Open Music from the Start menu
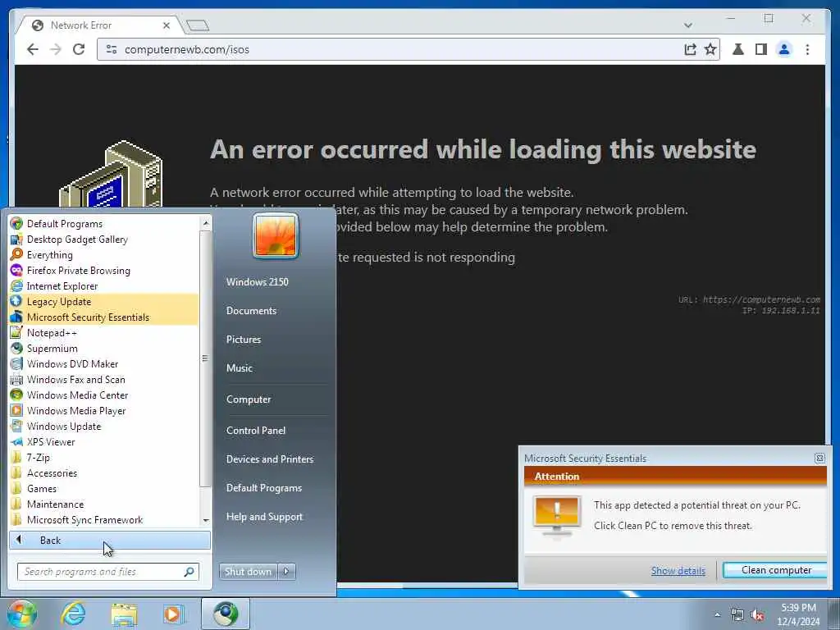This screenshot has width=840, height=630. (x=239, y=368)
